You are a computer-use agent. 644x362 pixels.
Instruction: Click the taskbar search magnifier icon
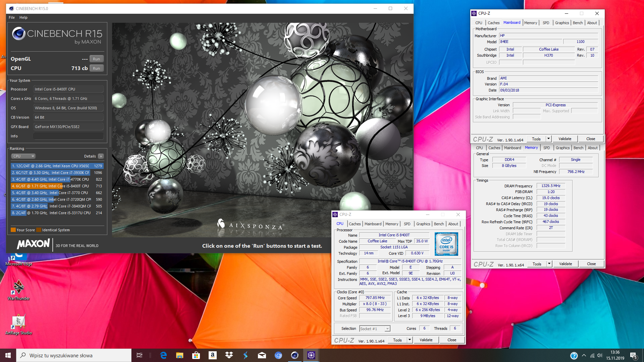23,355
